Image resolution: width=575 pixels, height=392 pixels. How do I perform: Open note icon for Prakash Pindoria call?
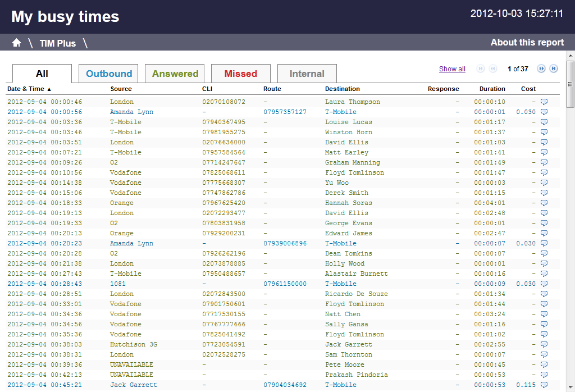tap(544, 375)
